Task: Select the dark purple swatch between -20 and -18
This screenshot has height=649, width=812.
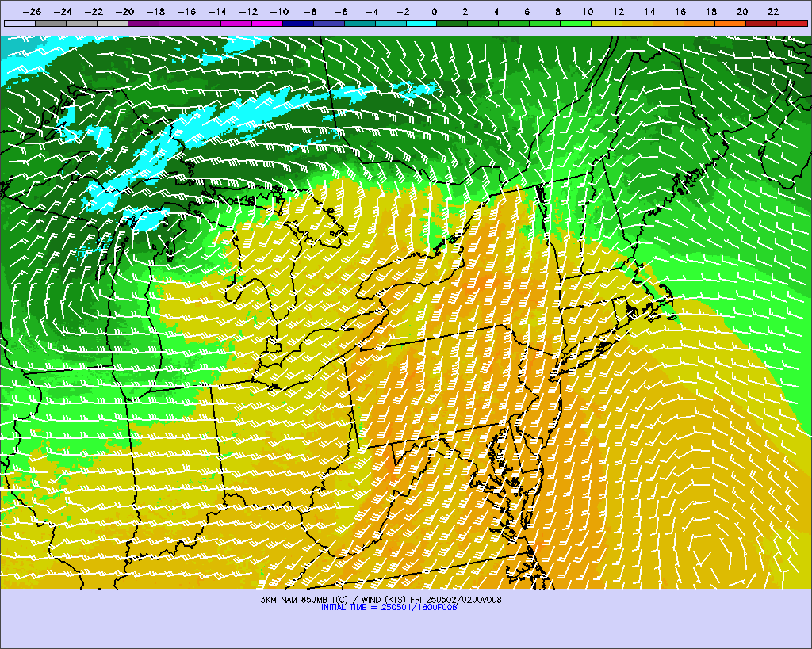Action: tap(144, 23)
